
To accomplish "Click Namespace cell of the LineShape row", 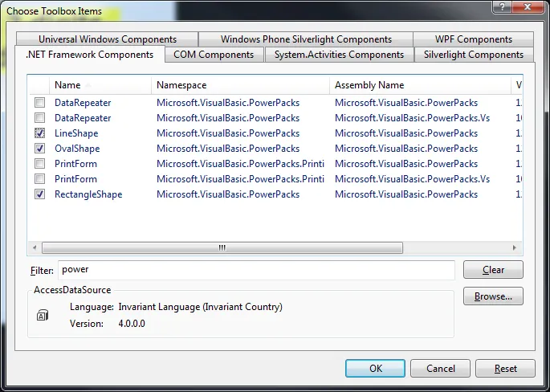I will click(x=228, y=133).
